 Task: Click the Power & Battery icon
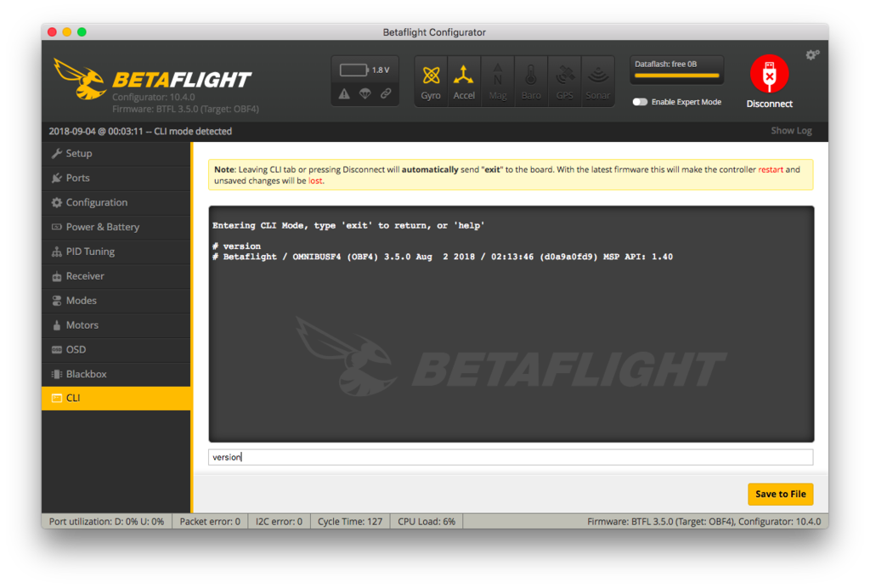click(57, 227)
